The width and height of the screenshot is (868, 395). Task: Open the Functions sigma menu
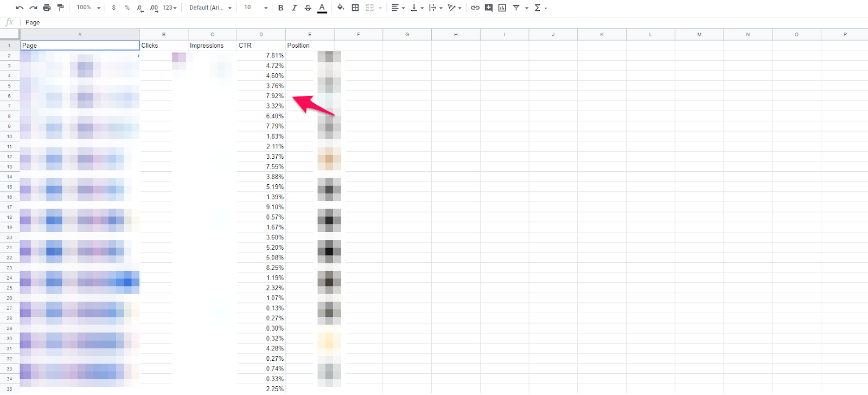pos(540,8)
